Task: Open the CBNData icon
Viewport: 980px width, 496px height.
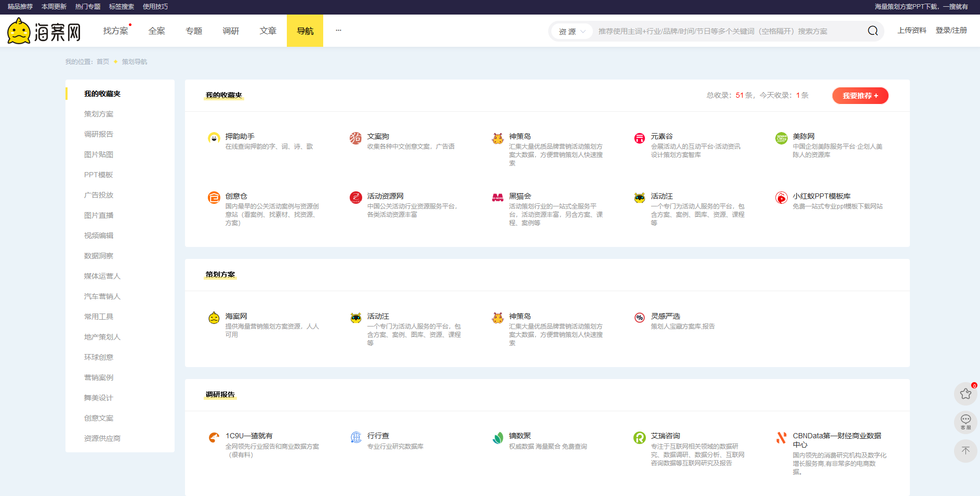Action: [x=782, y=438]
